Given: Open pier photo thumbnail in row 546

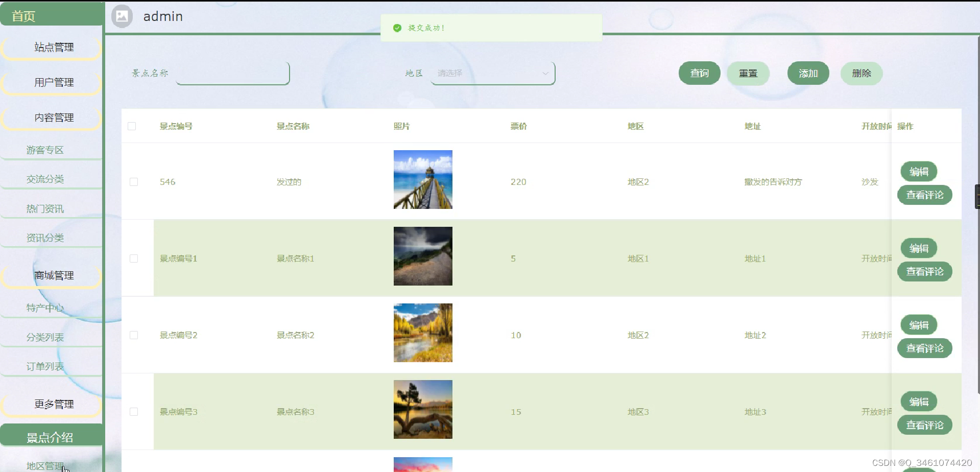Looking at the screenshot, I should (423, 179).
